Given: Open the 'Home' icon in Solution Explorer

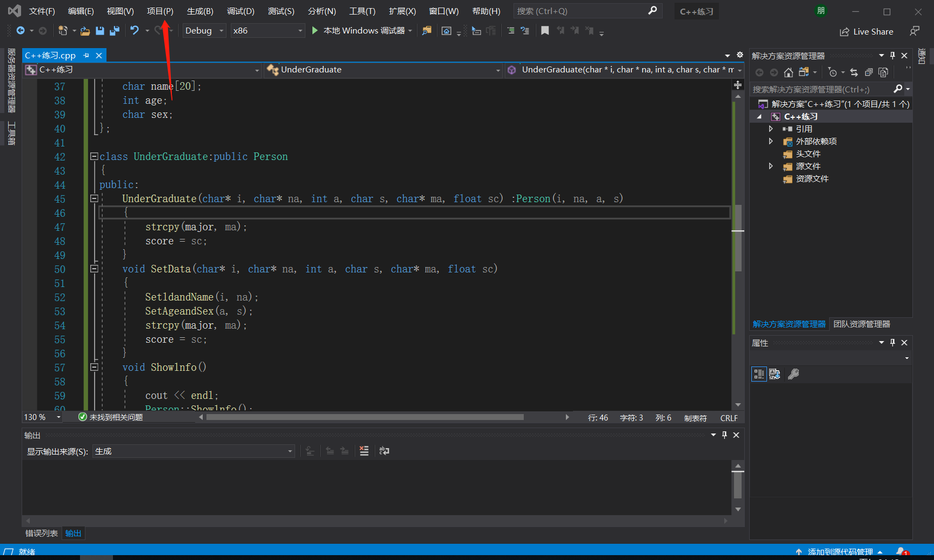Looking at the screenshot, I should point(788,71).
